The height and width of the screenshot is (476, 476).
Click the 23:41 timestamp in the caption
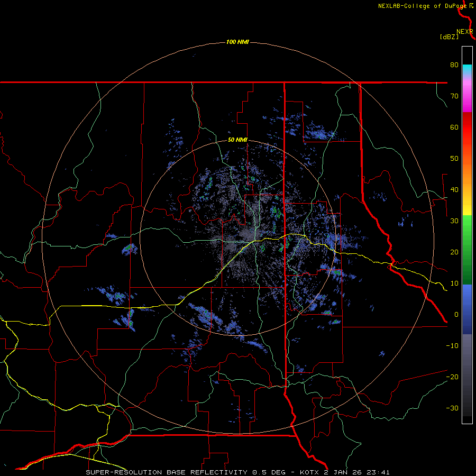coord(378,472)
